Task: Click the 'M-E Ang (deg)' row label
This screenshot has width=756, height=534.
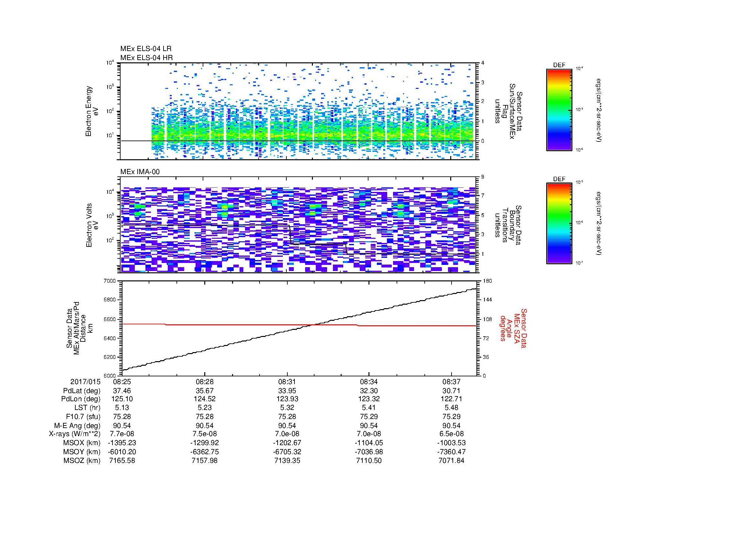Action: click(77, 426)
